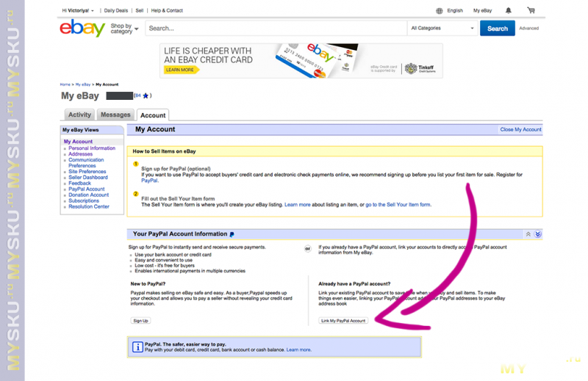The width and height of the screenshot is (588, 381).
Task: Select My Account in sidebar
Action: point(78,142)
